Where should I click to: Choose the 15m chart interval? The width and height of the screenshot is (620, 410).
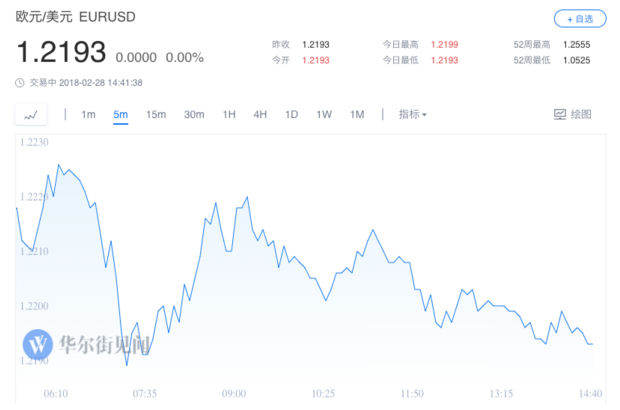156,115
